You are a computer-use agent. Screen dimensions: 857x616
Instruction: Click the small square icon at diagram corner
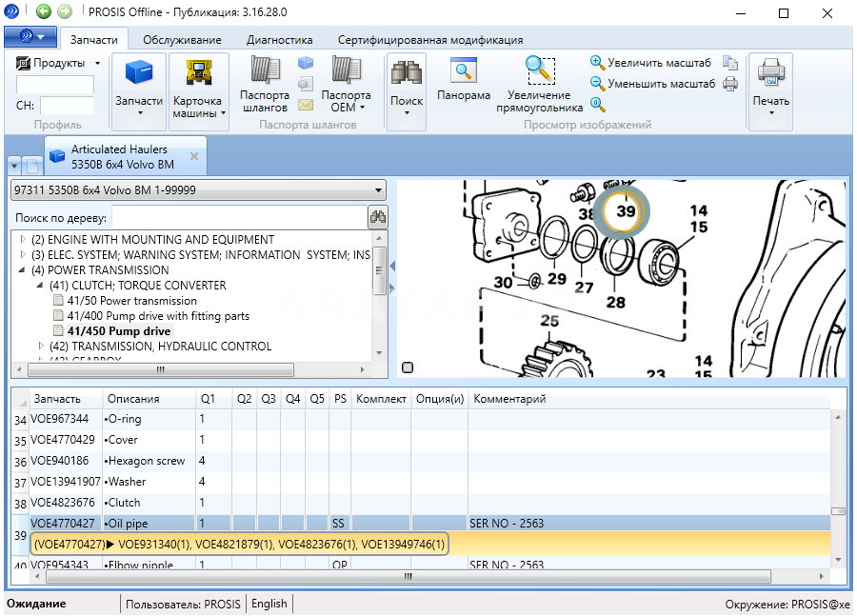click(408, 368)
